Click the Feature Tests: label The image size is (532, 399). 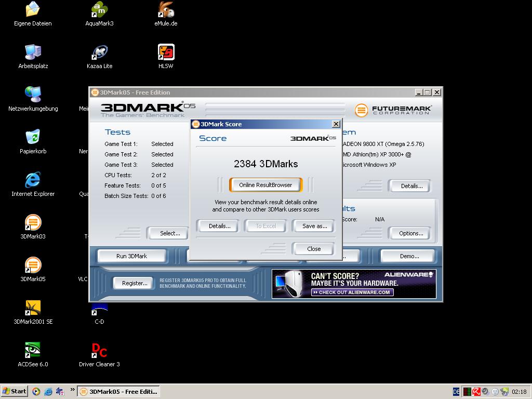[123, 185]
